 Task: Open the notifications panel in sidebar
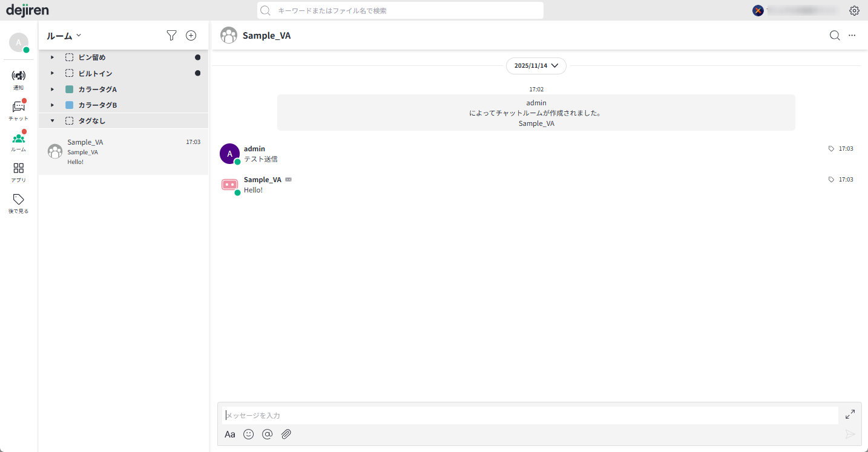[x=18, y=79]
